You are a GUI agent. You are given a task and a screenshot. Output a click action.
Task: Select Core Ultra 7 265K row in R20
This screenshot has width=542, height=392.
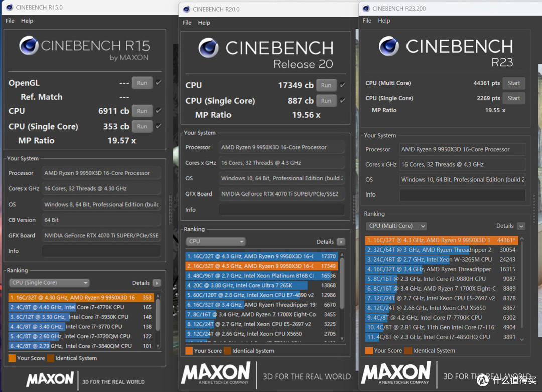(261, 285)
